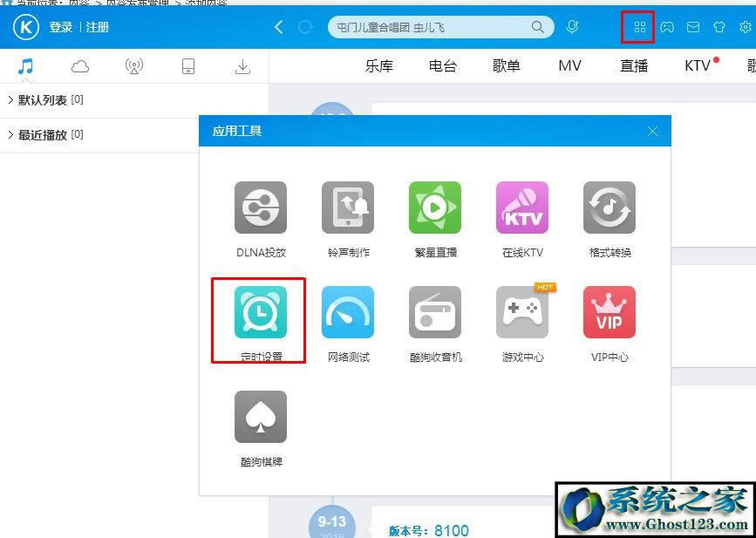Click the Kugou K logo
Viewport: 756px width, 538px height.
[x=26, y=28]
